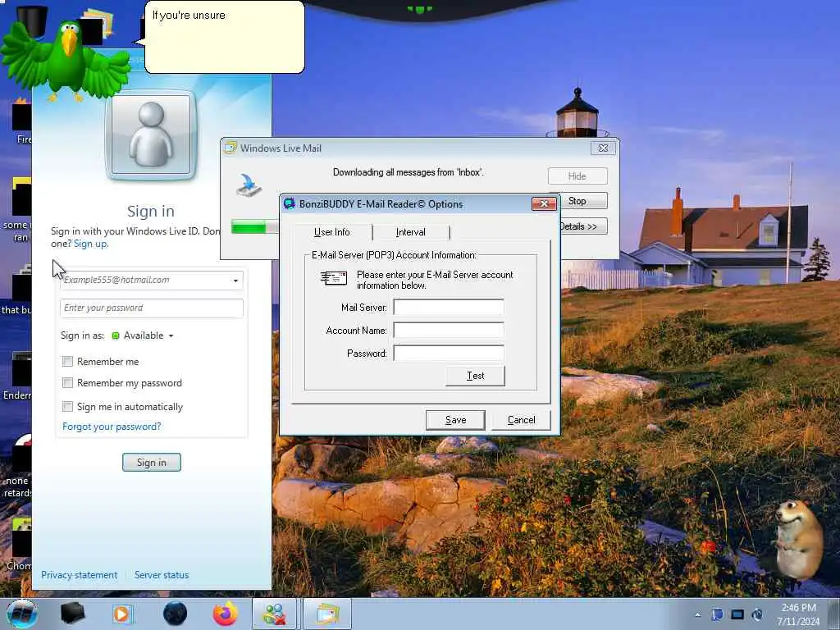Click the e-mail envelope icon in Options
840x630 pixels.
pyautogui.click(x=333, y=278)
